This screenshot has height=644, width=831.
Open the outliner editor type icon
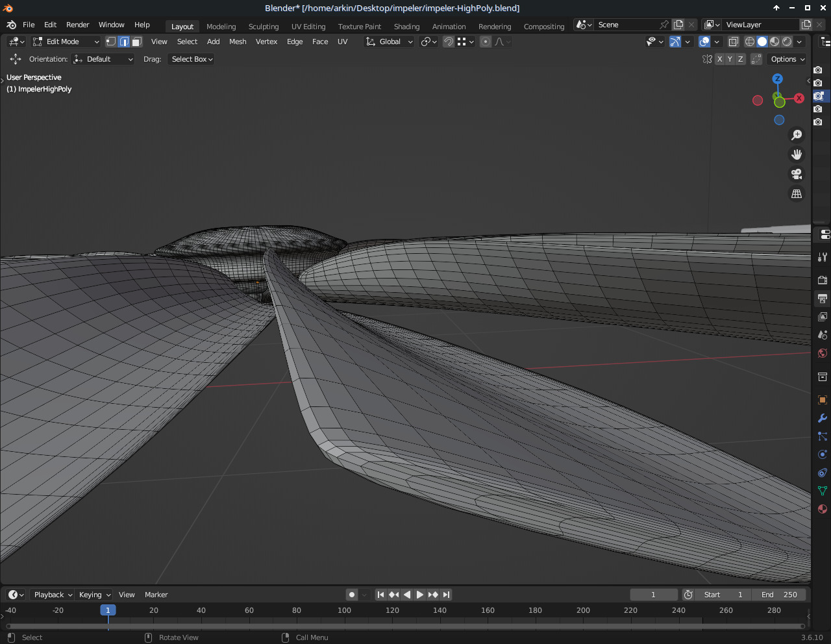pyautogui.click(x=825, y=42)
